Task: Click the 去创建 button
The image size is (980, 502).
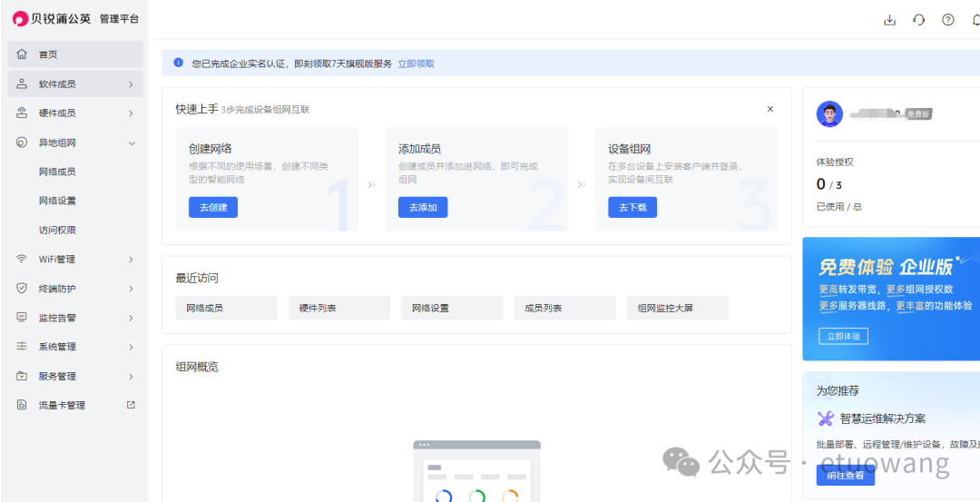Action: (x=213, y=208)
